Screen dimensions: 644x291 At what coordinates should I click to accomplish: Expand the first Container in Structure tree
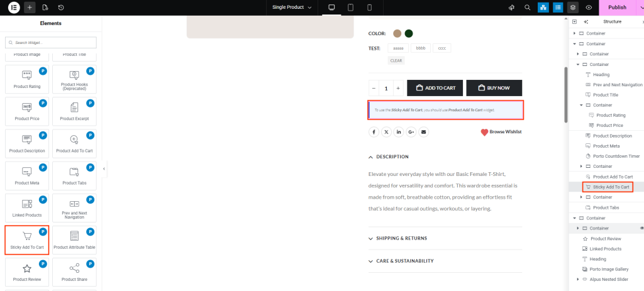tap(574, 33)
